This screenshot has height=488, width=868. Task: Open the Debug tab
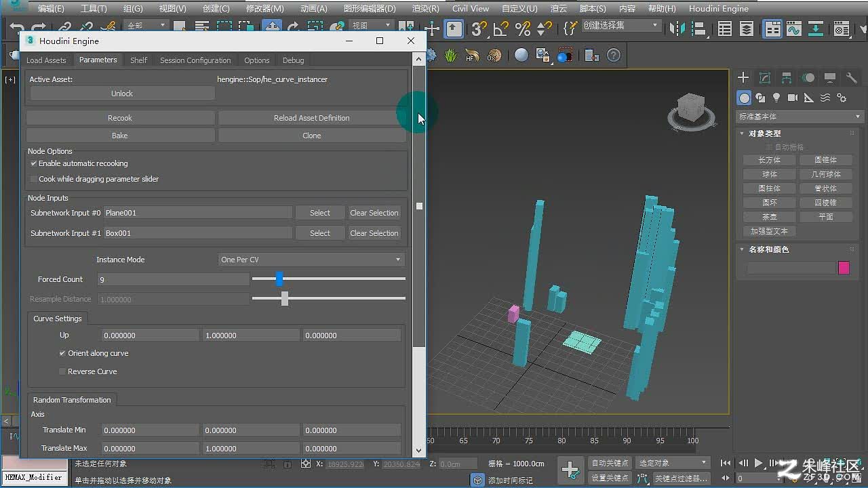coord(293,60)
